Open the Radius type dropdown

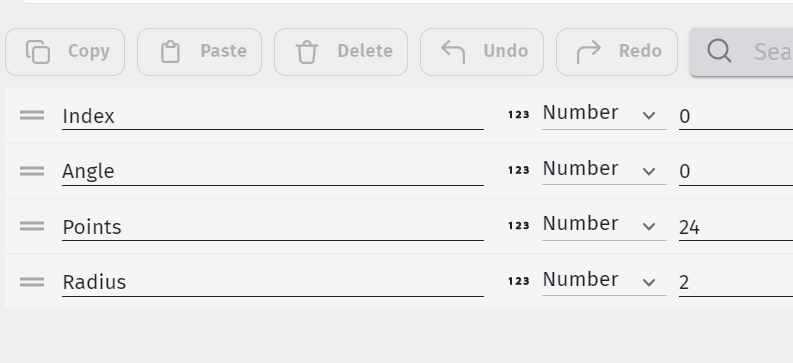point(604,282)
